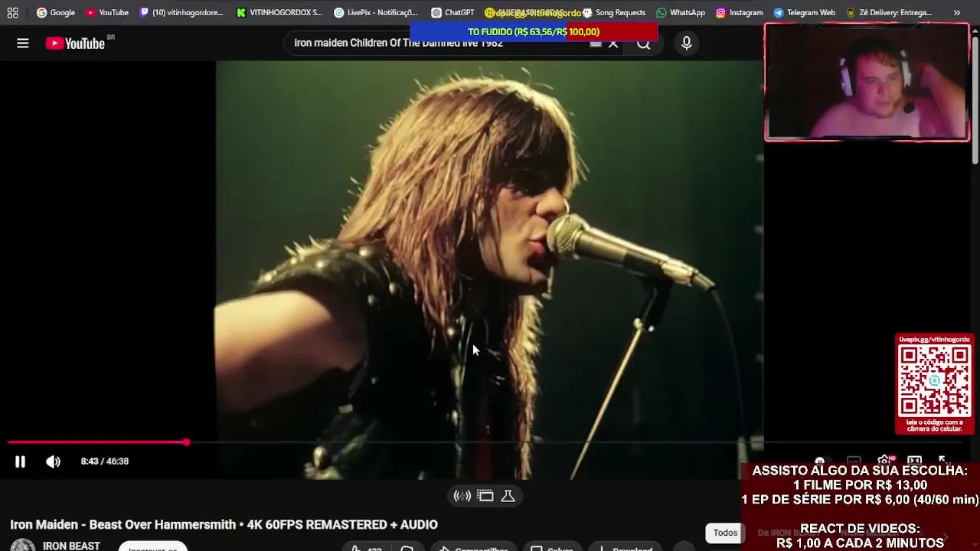
Task: Open the Telegram Web bookmark
Action: tap(804, 12)
